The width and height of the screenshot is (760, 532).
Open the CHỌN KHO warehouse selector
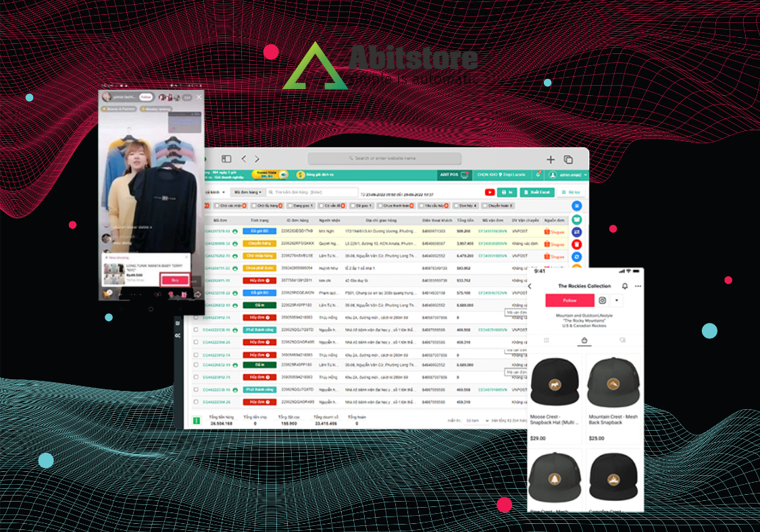(x=501, y=174)
